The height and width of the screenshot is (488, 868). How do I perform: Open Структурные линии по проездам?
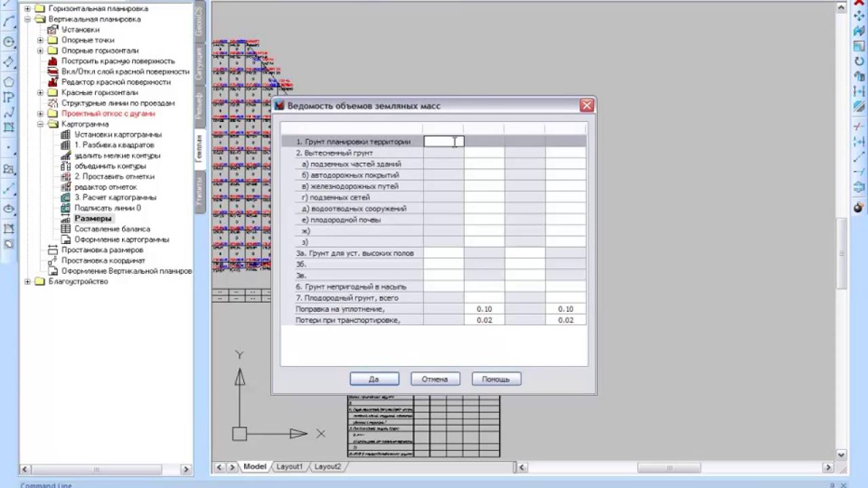[x=118, y=103]
